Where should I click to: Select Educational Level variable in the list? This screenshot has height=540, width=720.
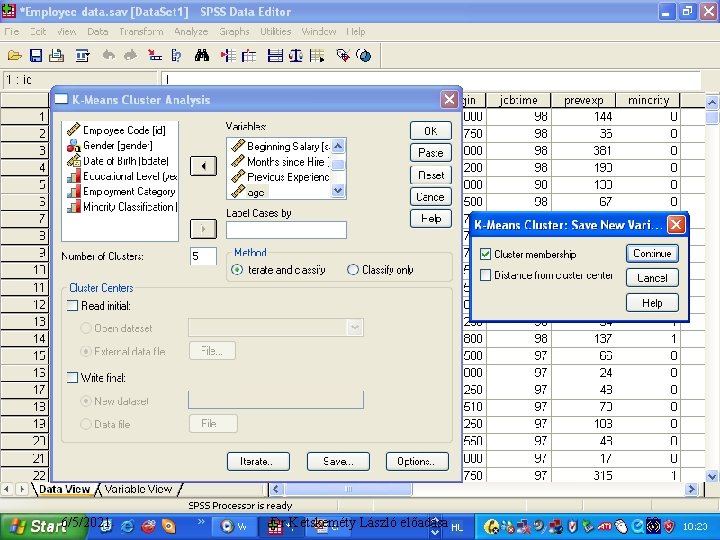pyautogui.click(x=122, y=176)
